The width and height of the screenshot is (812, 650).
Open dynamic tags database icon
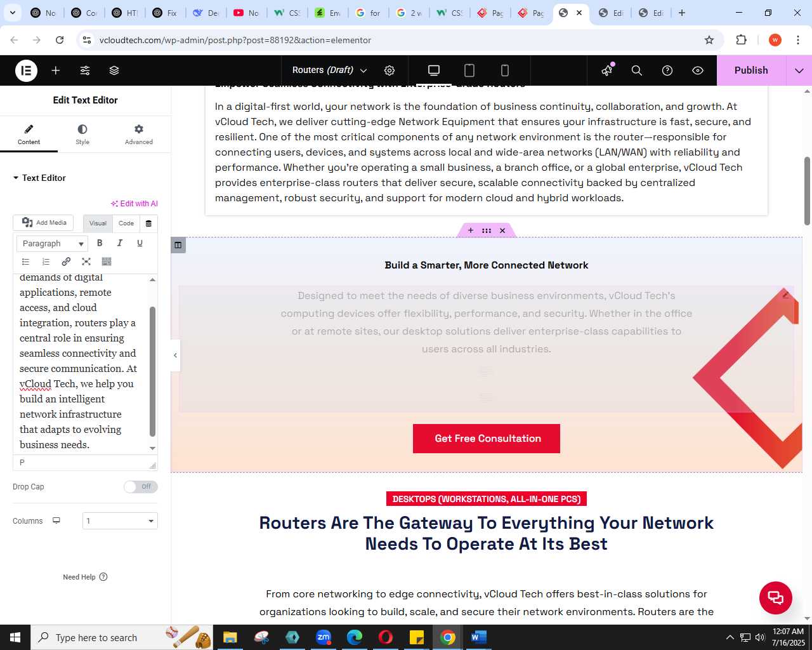tap(148, 223)
